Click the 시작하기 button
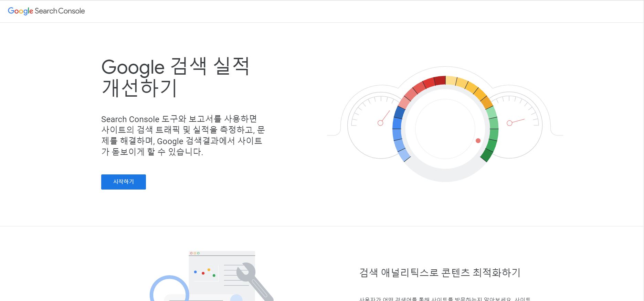Image resolution: width=644 pixels, height=301 pixels. [123, 182]
